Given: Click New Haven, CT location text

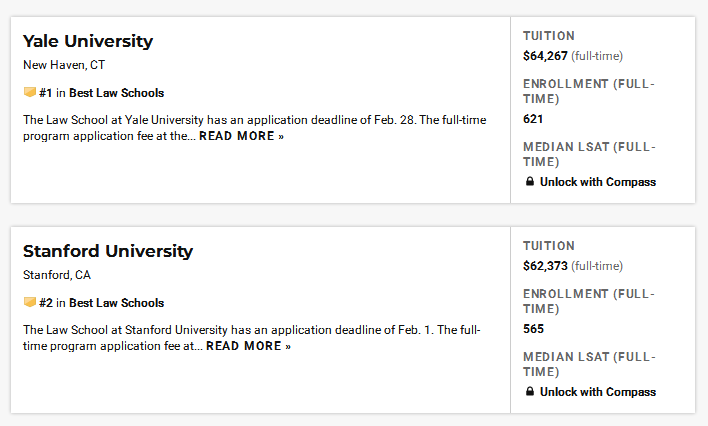Looking at the screenshot, I should pos(64,65).
